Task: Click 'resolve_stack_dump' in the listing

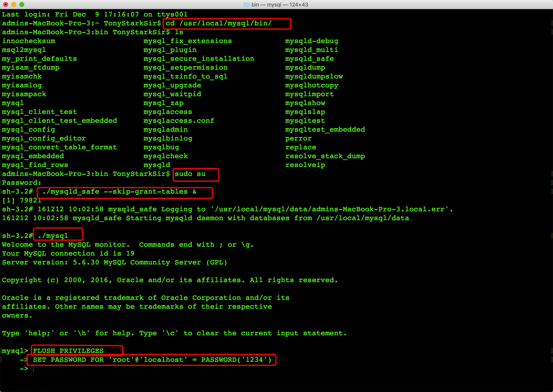Action: (325, 156)
